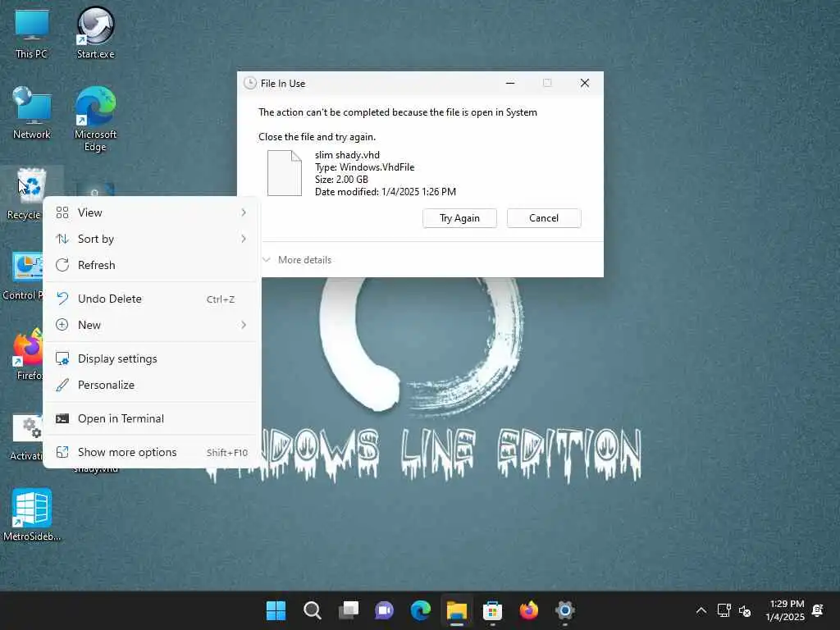Click the muted volume tray icon
The height and width of the screenshot is (630, 840).
(x=745, y=610)
